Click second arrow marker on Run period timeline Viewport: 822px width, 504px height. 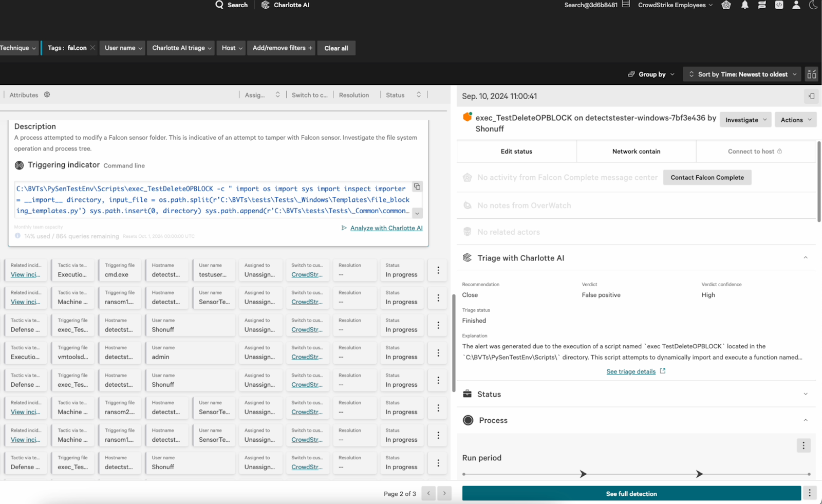pos(699,474)
